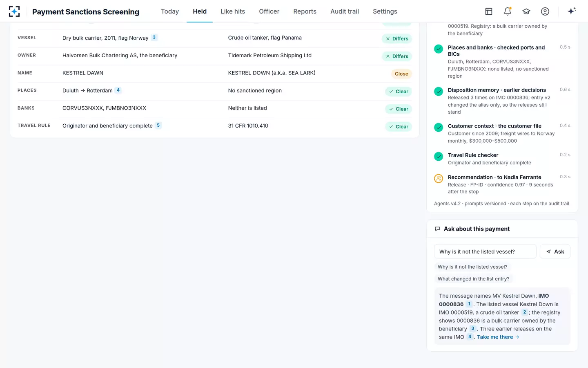
Task: Go to the Like hits tab
Action: [x=233, y=11]
